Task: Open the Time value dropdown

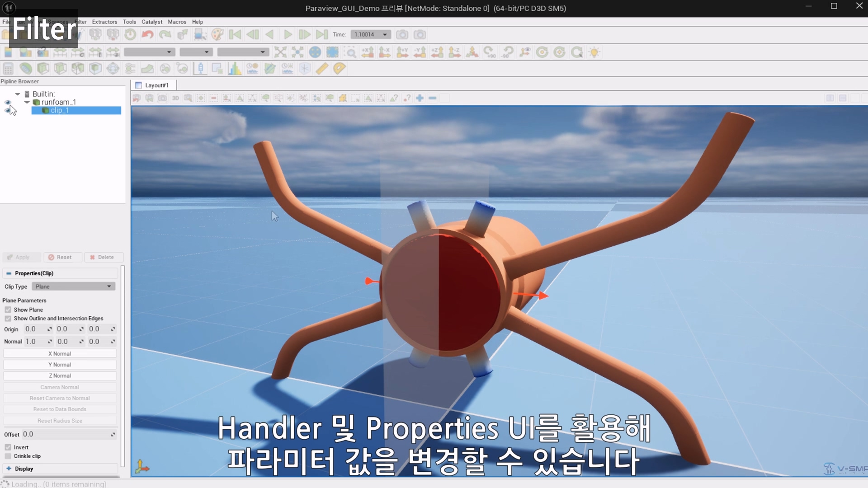Action: pos(371,34)
